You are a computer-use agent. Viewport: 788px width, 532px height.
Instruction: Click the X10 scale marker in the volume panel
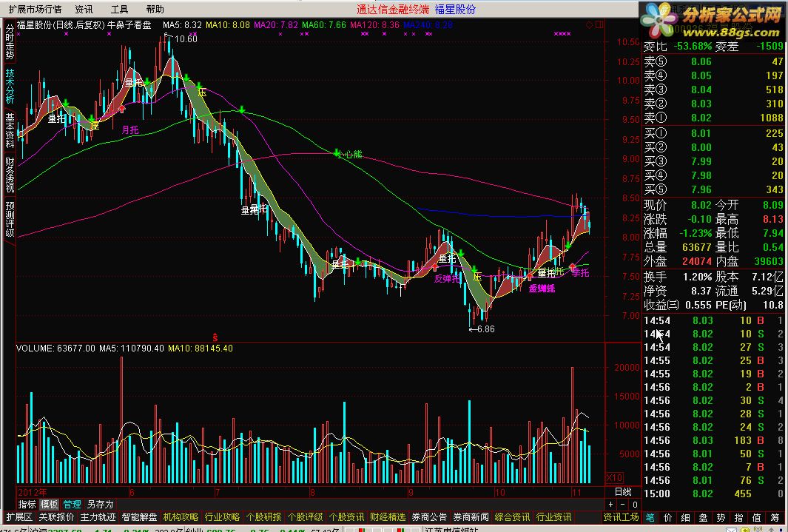[x=614, y=477]
